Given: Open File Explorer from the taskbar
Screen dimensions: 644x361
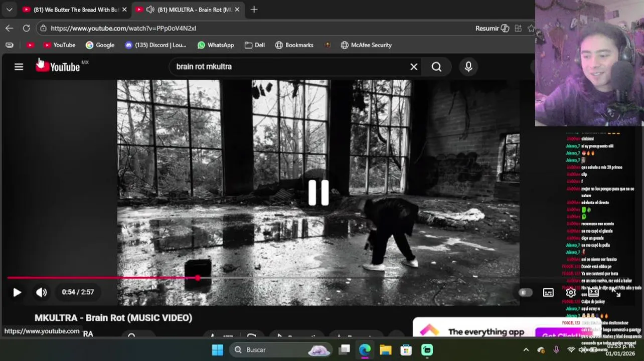Looking at the screenshot, I should [385, 350].
